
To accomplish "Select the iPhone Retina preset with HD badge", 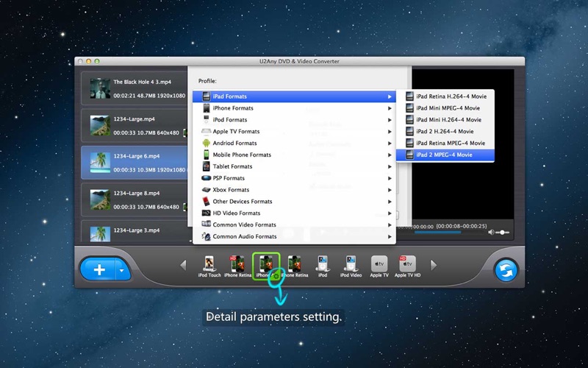I will 237,266.
